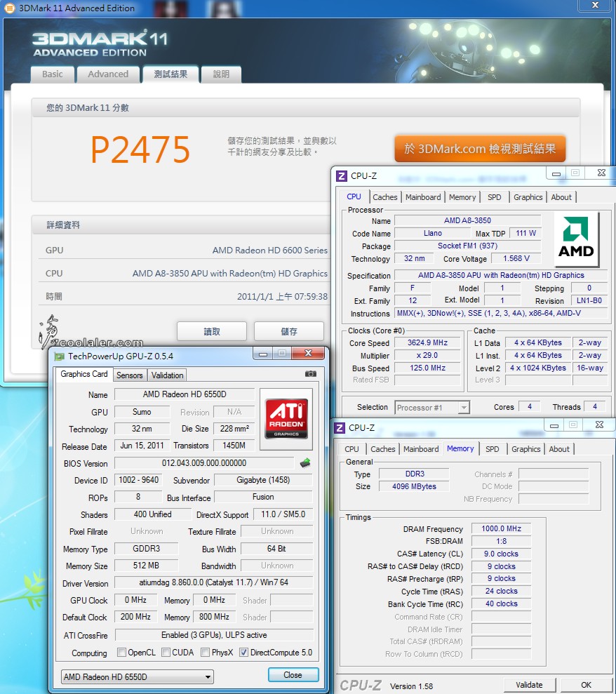Click the ATI CrossFire status field

click(214, 635)
